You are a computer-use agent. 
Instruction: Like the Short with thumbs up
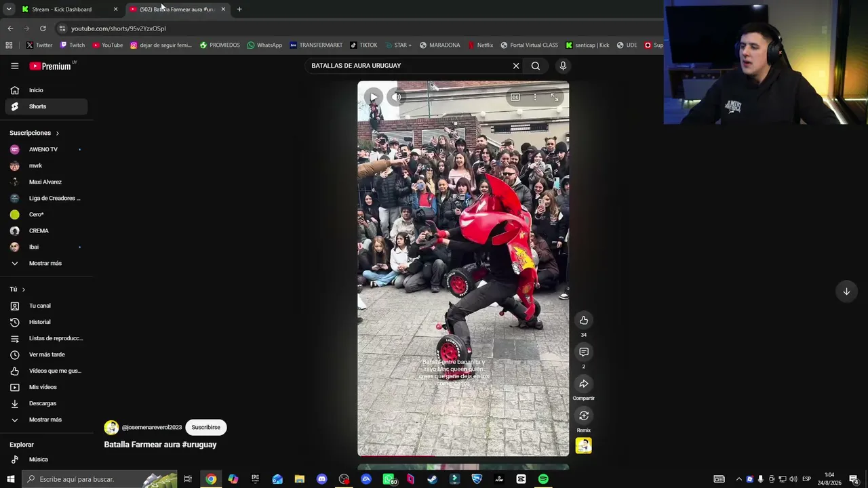tap(584, 320)
